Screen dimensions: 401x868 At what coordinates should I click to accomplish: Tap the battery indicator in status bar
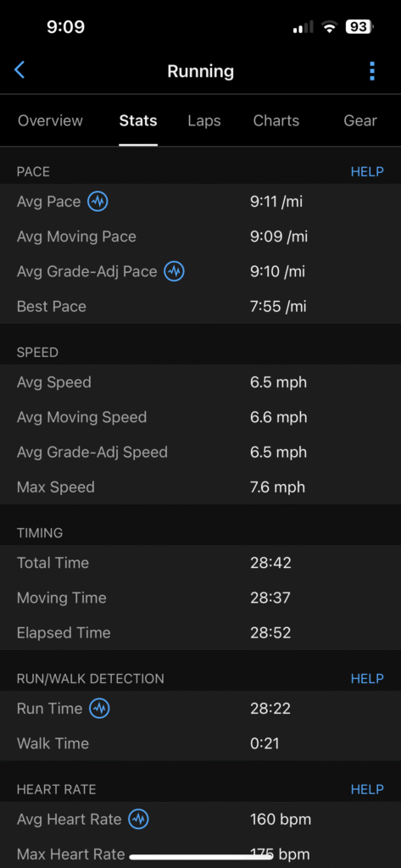(359, 26)
